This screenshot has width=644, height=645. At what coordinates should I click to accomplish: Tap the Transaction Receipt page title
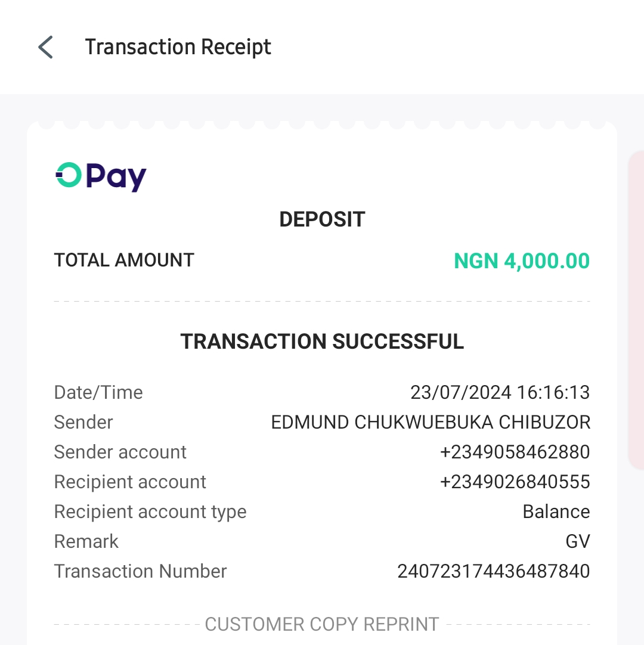[178, 47]
